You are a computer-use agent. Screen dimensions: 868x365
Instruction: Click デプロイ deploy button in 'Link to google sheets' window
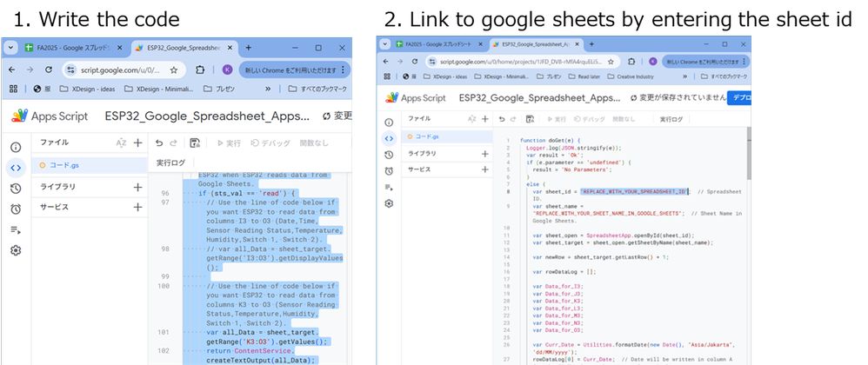[x=739, y=98]
